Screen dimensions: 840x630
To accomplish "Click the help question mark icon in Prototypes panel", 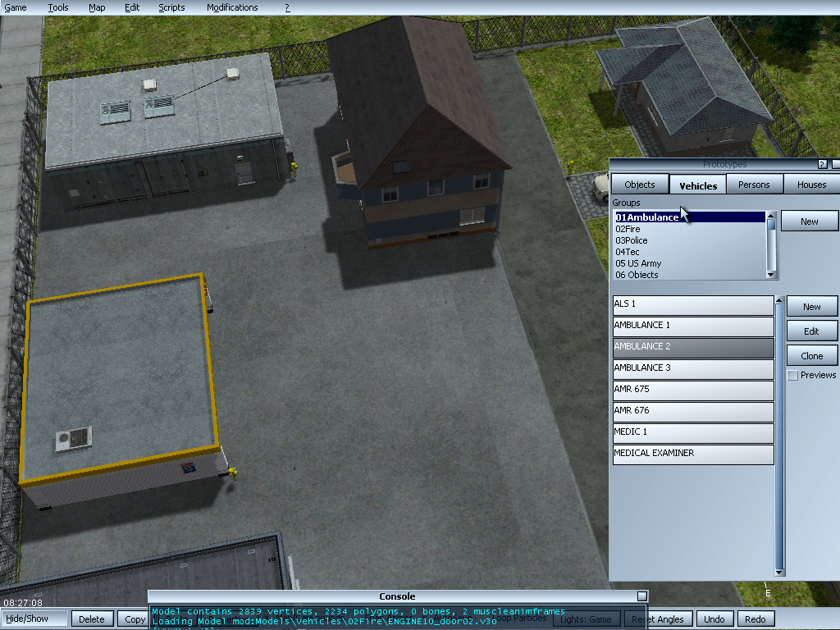I will tap(823, 165).
